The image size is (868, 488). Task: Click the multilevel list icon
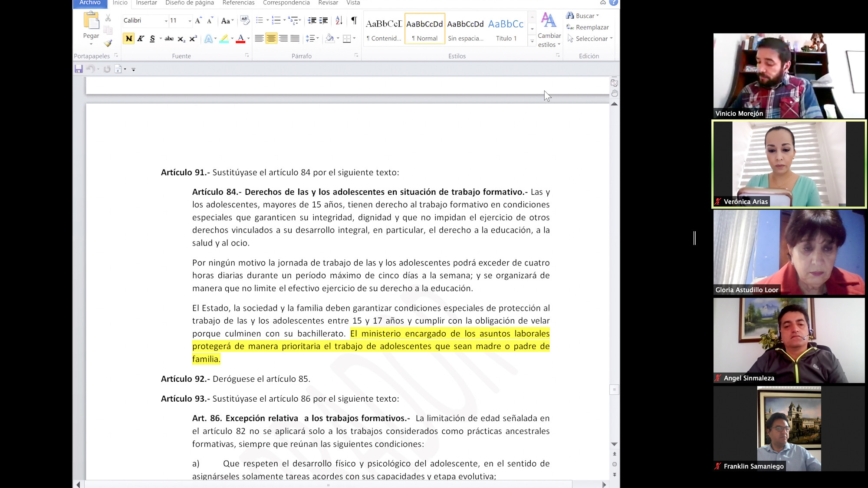coord(293,20)
